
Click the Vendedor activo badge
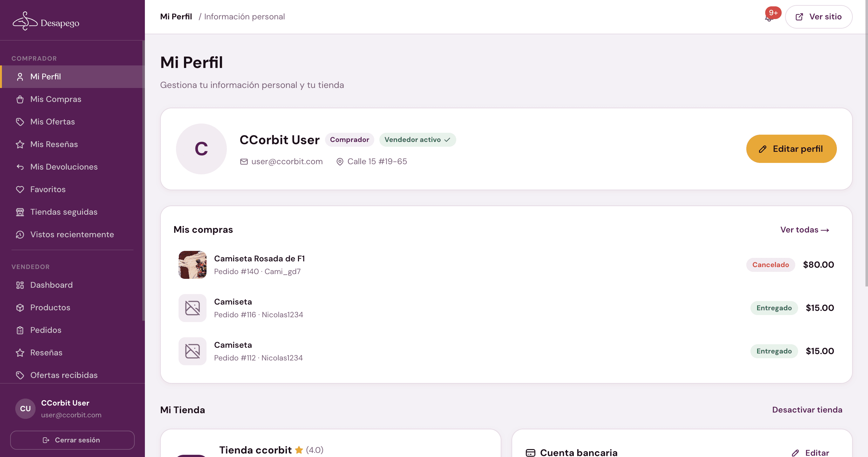pyautogui.click(x=417, y=140)
